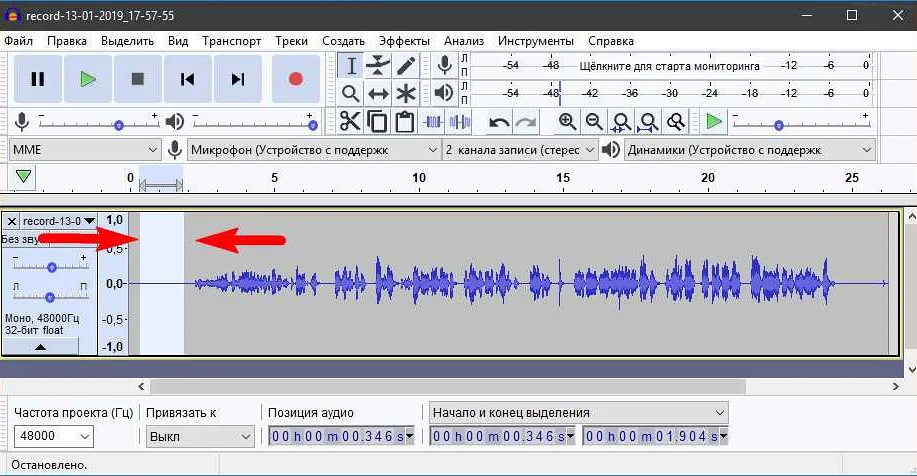
Task: Click the track gain slider
Action: click(x=52, y=267)
